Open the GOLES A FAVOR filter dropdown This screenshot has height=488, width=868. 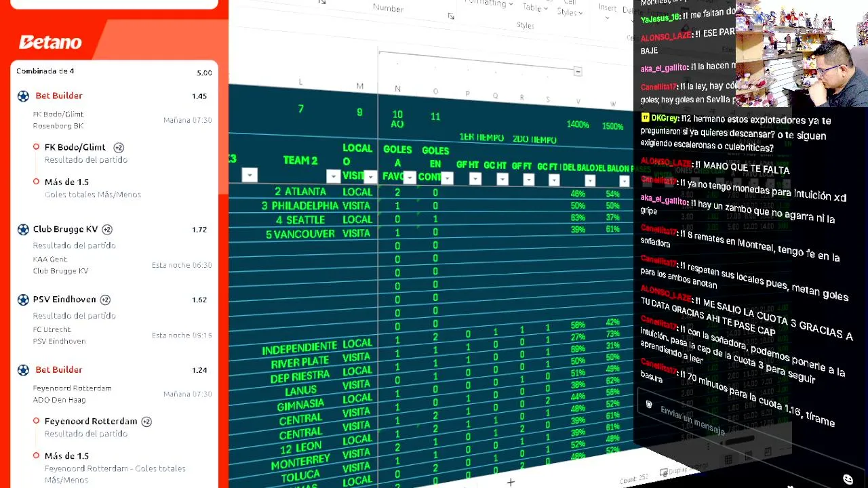[410, 178]
